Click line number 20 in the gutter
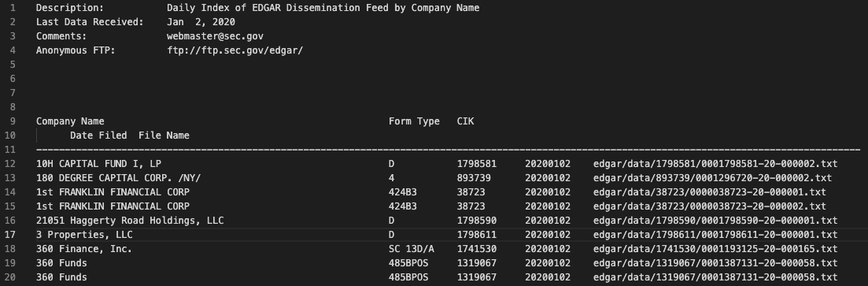This screenshot has width=868, height=286. 10,277
